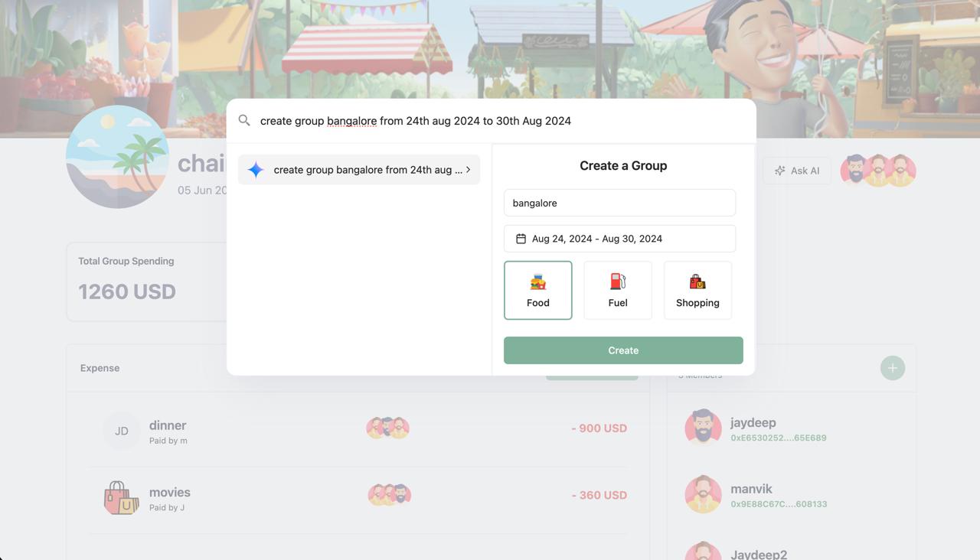
Task: Select the Fuel category option
Action: click(x=618, y=290)
